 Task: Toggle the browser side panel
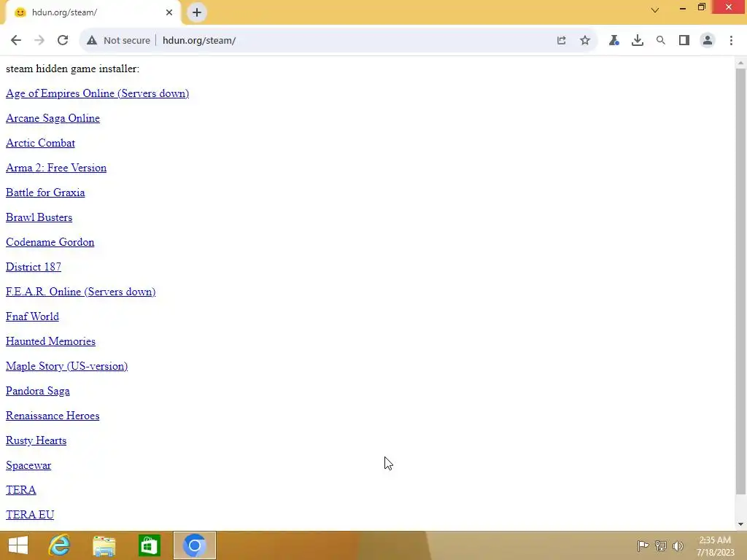point(684,41)
